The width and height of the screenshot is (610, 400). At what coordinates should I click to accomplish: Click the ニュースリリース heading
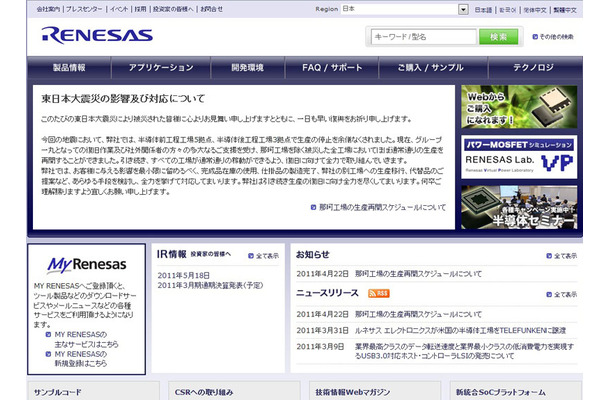[327, 293]
